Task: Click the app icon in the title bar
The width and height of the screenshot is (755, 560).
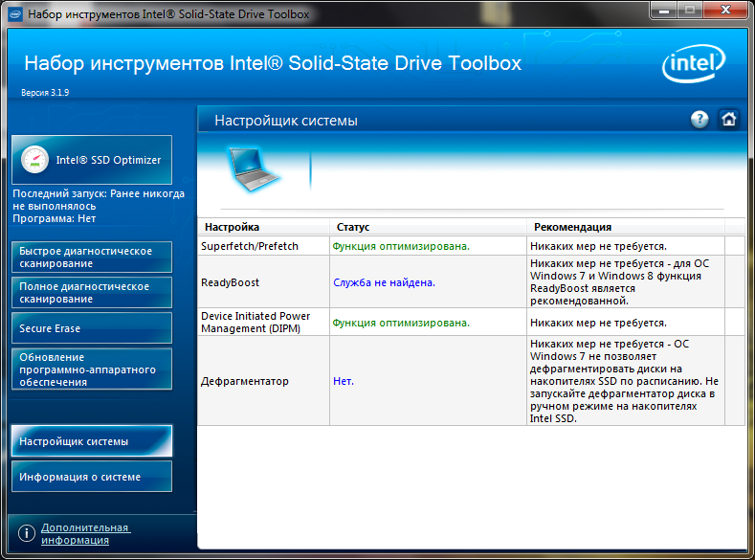Action: [x=15, y=14]
